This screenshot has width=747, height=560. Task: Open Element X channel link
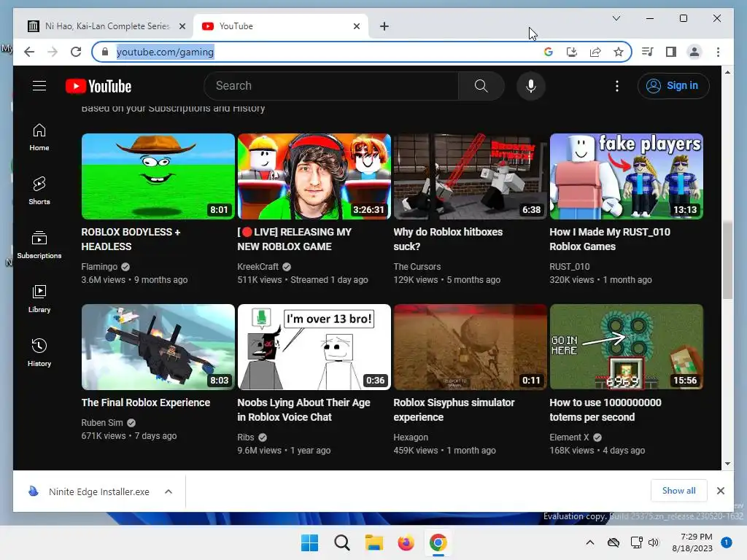(x=569, y=437)
